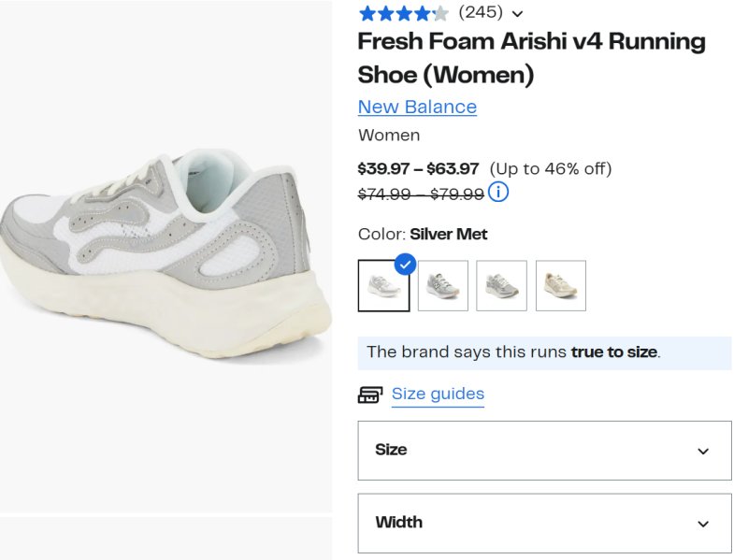The width and height of the screenshot is (748, 560).
Task: Click the blue checkmark badge on selected swatch
Action: tap(405, 265)
